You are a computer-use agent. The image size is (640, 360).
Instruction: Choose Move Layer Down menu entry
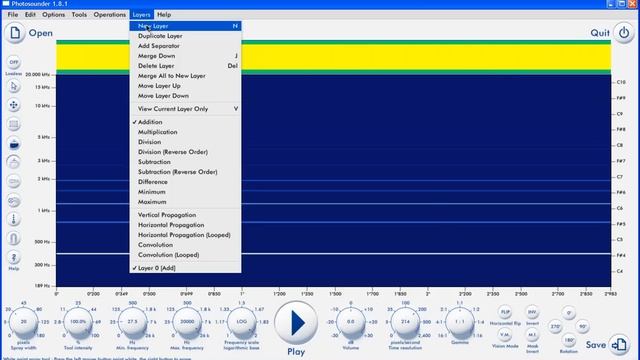[185, 96]
